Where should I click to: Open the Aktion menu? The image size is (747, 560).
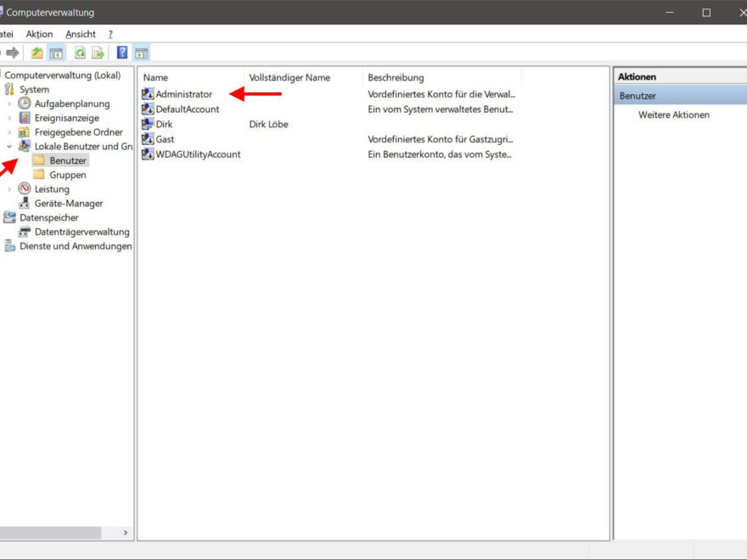tap(40, 34)
